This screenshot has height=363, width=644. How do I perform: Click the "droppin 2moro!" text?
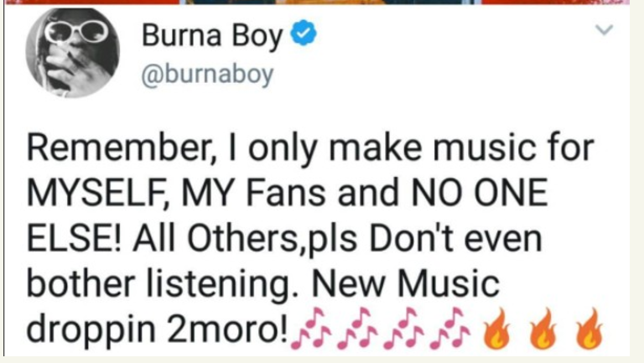point(158,329)
